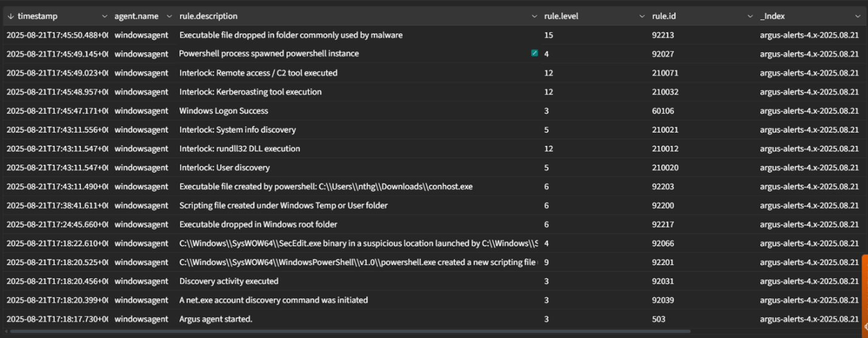
Task: Select the rule id 503 cell
Action: (x=659, y=319)
